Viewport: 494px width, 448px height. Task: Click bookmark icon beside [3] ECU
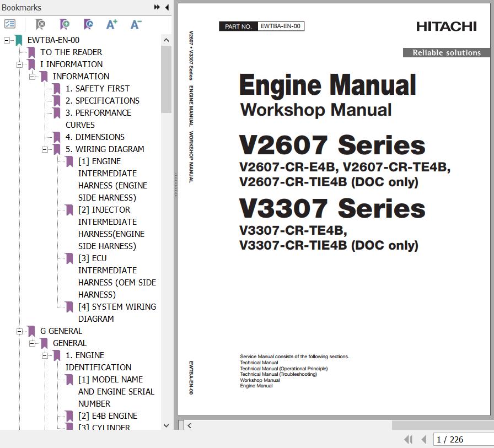[x=69, y=258]
